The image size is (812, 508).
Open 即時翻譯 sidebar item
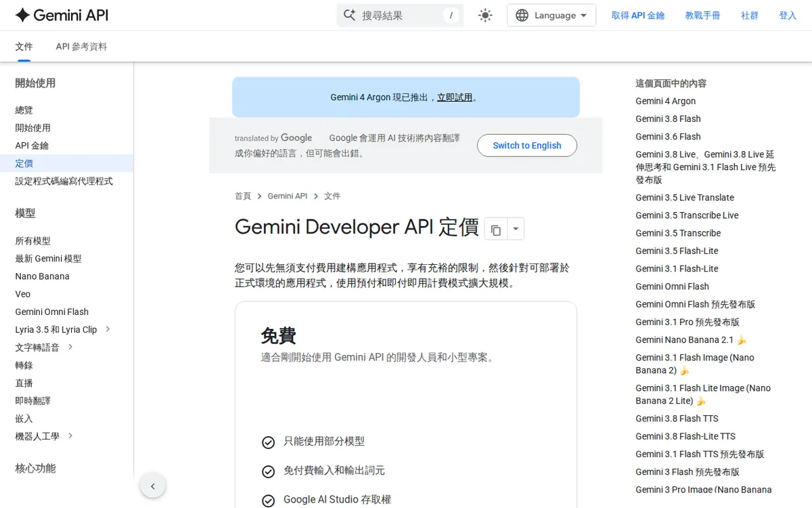32,400
